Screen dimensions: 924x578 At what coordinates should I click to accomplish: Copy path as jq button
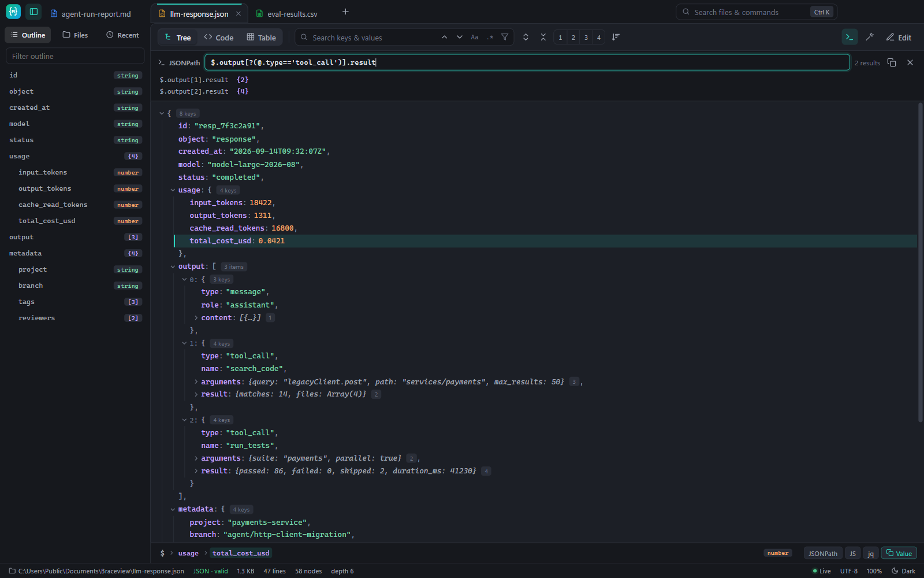(x=871, y=553)
